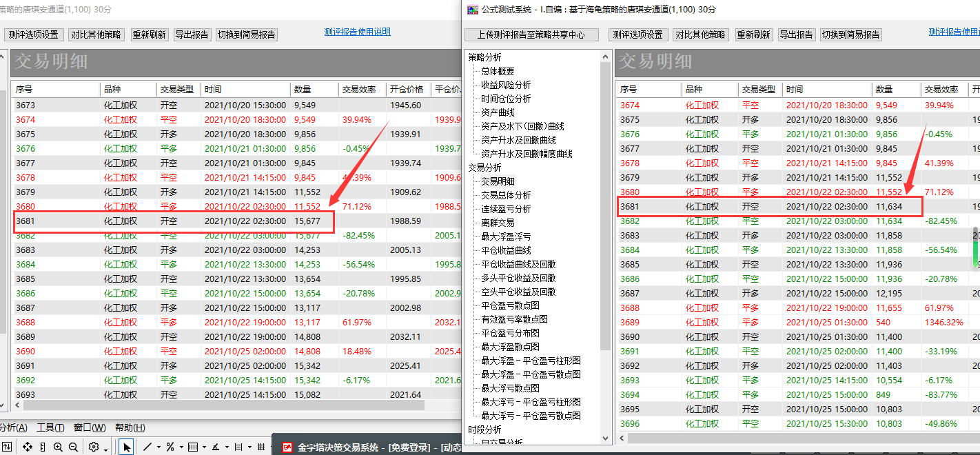Click 重新刷新 in left window

[150, 34]
